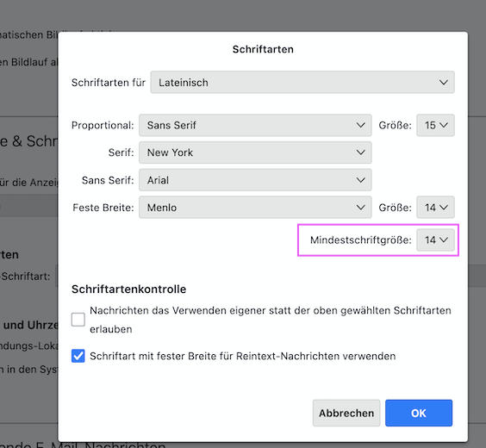Click the Schriftartenkontrolle section heading
The height and width of the screenshot is (448, 486).
tap(128, 289)
